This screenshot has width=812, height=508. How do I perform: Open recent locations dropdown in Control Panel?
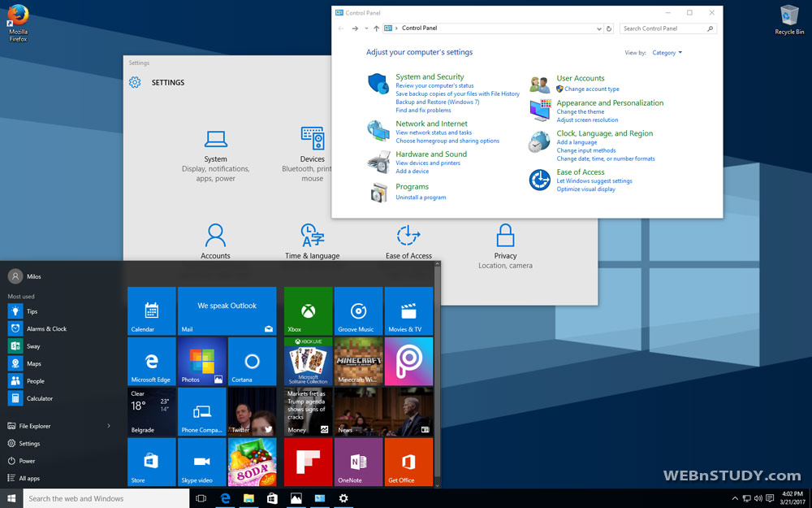tap(366, 28)
